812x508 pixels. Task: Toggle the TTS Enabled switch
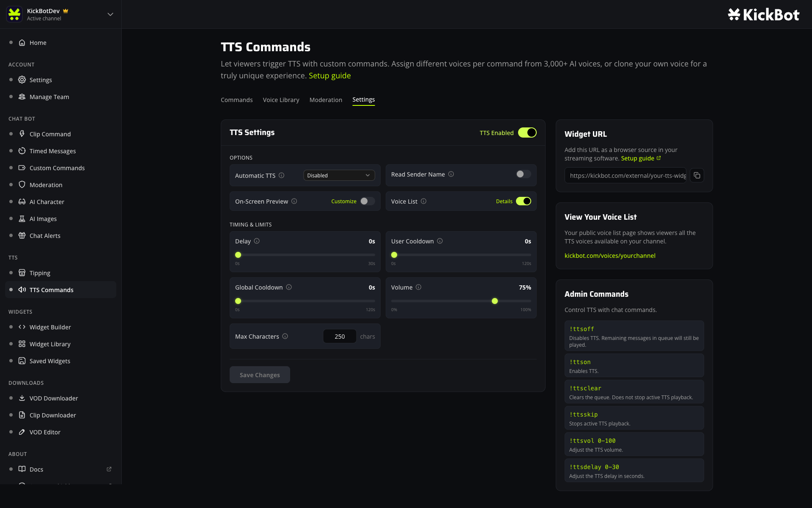coord(527,133)
